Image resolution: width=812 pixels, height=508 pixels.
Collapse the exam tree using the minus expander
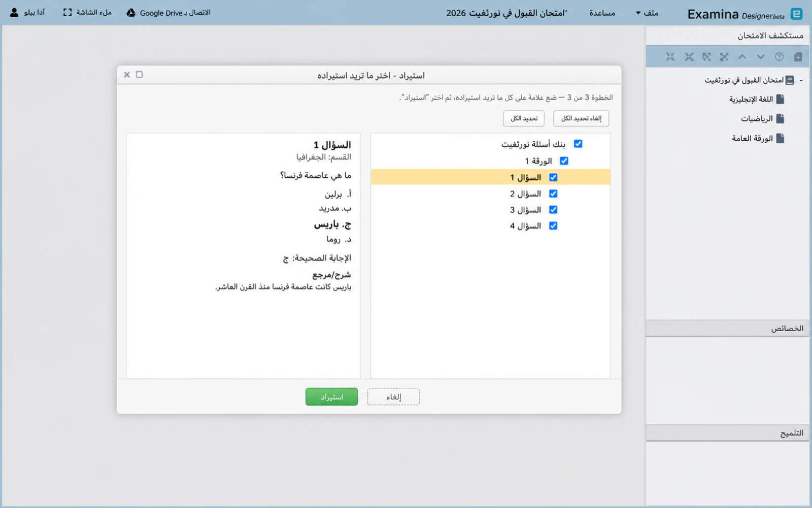tap(801, 80)
